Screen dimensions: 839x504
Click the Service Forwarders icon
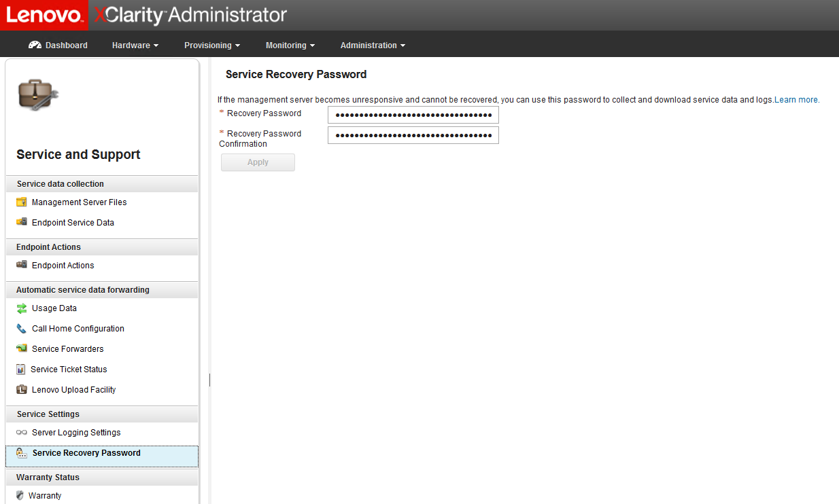(21, 348)
